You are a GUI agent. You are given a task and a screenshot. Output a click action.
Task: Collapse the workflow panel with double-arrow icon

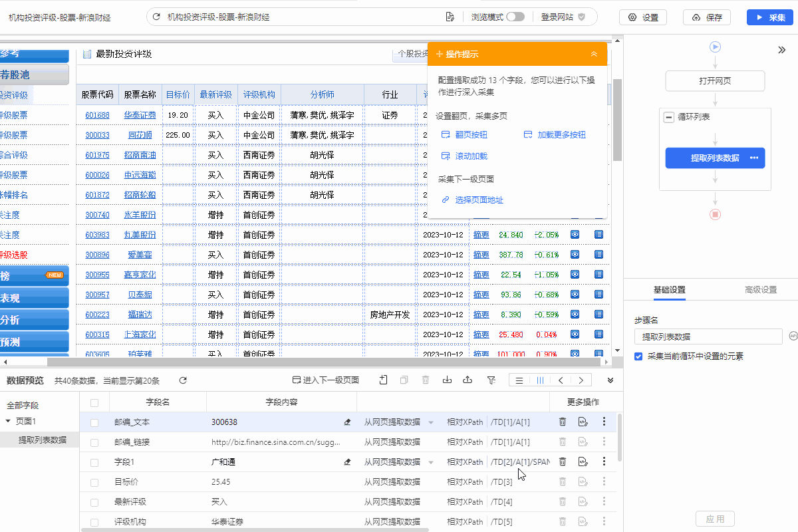[782, 50]
